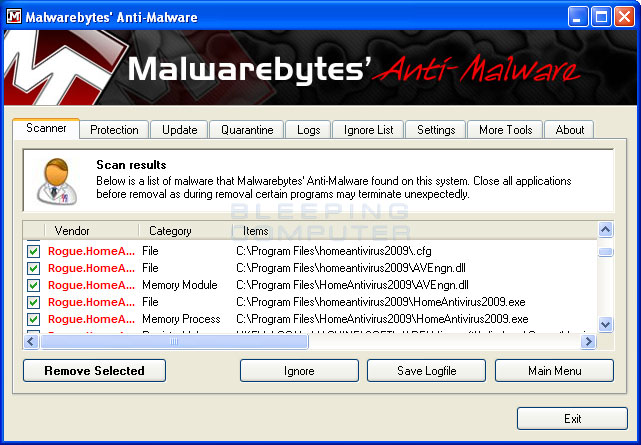Return via the Main Menu button
641x445 pixels.
click(x=554, y=371)
